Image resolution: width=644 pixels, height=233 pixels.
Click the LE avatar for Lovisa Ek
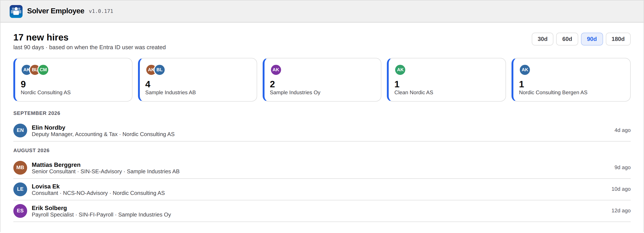click(x=20, y=189)
